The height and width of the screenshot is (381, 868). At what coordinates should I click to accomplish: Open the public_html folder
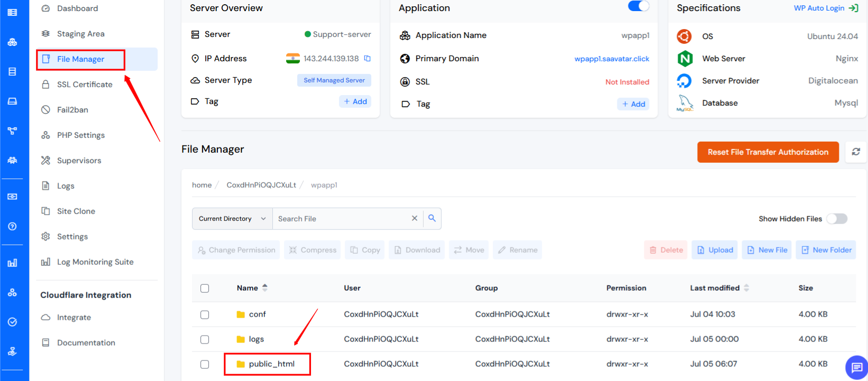click(x=266, y=364)
